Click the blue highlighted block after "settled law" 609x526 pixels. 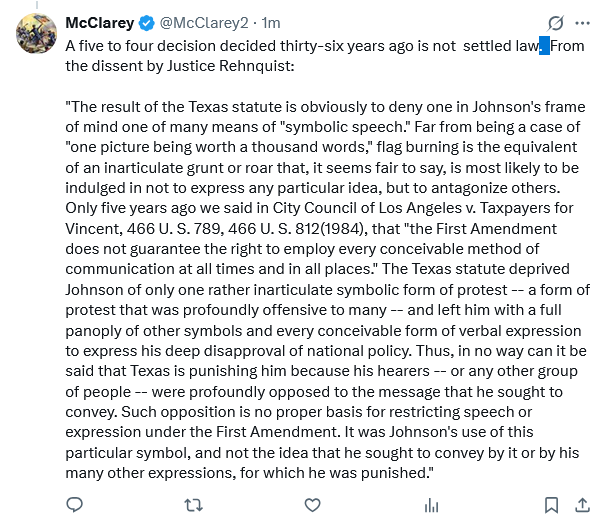click(x=544, y=45)
